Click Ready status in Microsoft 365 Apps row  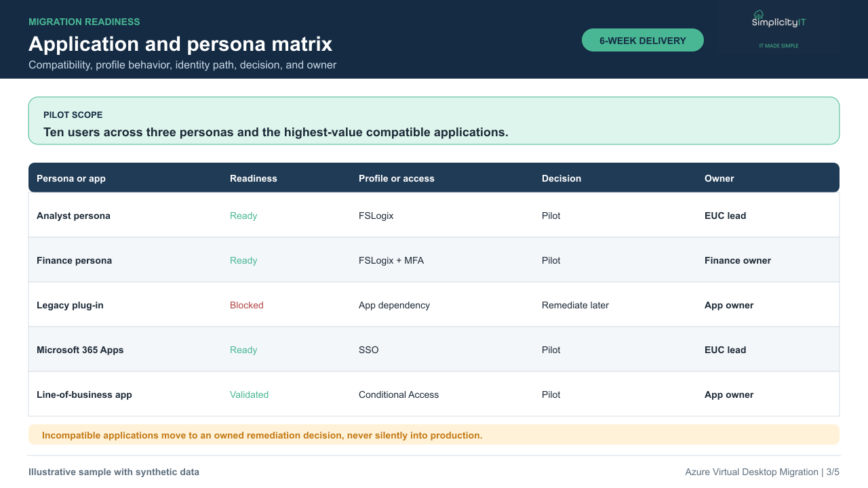(243, 350)
